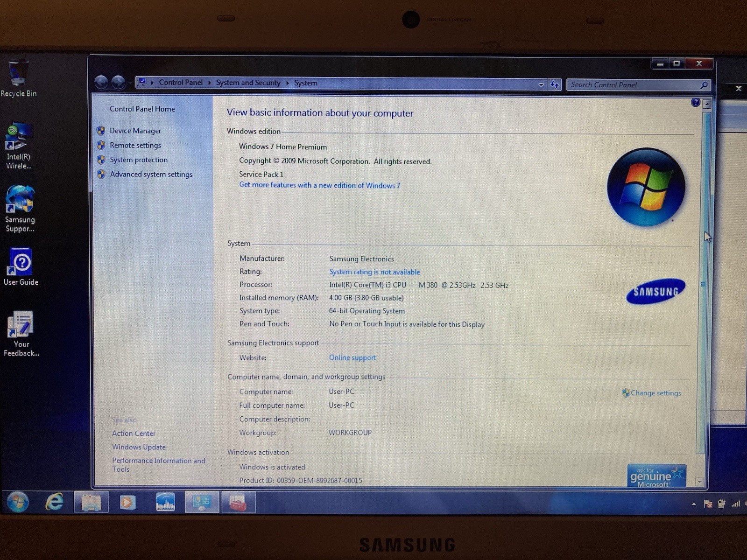Open Action Center link

tap(134, 434)
